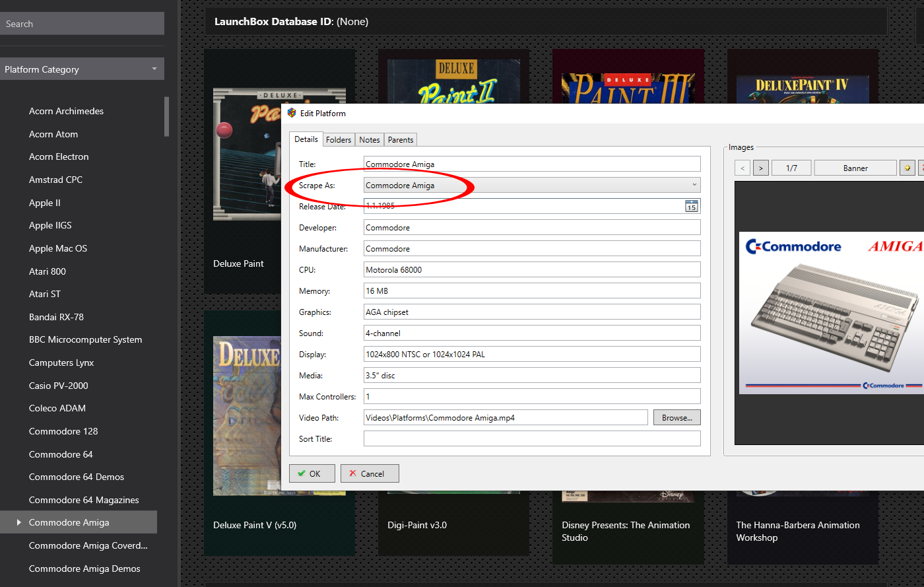The width and height of the screenshot is (924, 587).
Task: Confirm with the OK button
Action: pos(312,473)
